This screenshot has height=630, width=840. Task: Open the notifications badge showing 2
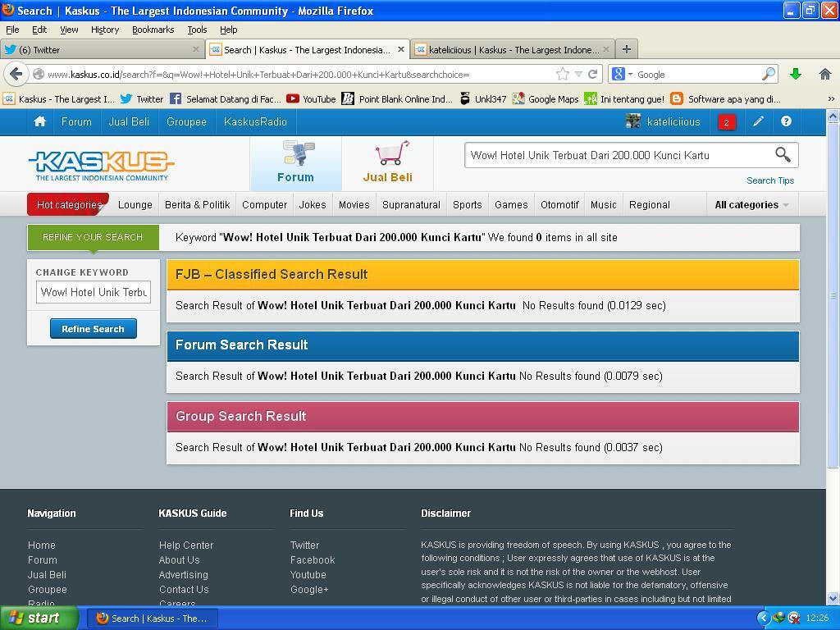point(726,122)
